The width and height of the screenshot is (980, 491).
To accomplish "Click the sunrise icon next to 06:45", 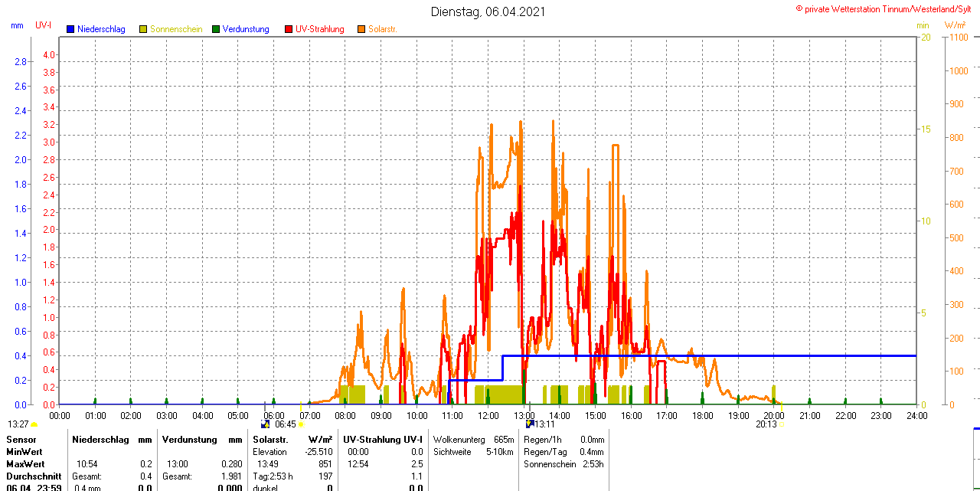I will [x=266, y=424].
